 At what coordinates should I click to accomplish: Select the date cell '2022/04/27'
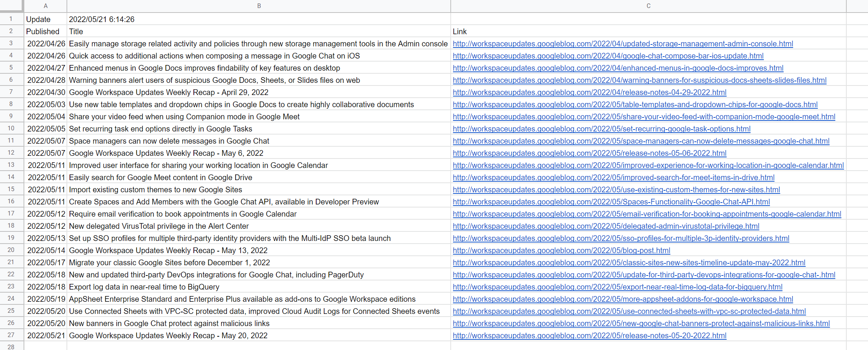46,68
